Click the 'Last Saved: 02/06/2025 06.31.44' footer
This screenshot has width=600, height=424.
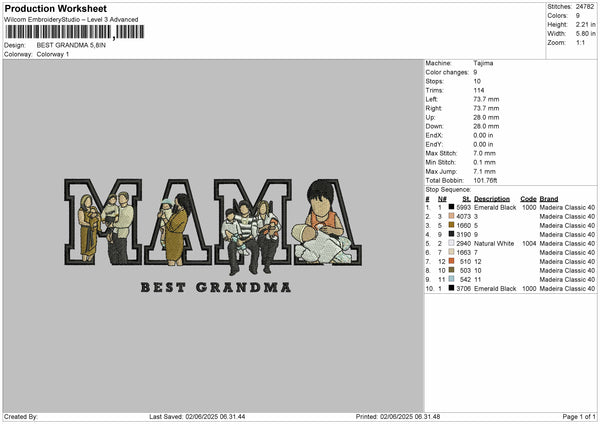[197, 416]
